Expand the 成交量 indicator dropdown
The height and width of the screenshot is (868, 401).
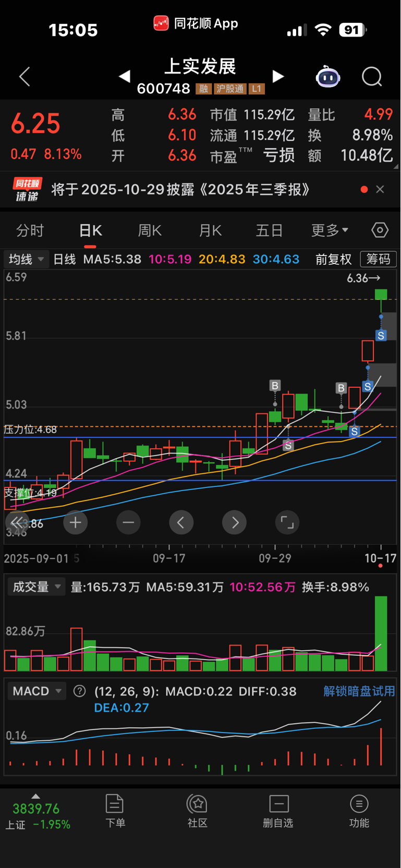[37, 587]
